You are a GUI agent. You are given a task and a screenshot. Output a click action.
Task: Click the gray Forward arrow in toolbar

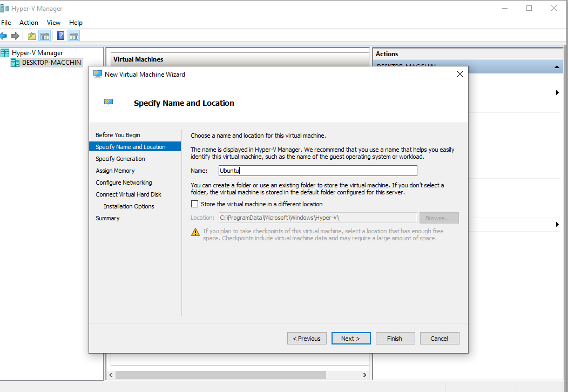(15, 36)
